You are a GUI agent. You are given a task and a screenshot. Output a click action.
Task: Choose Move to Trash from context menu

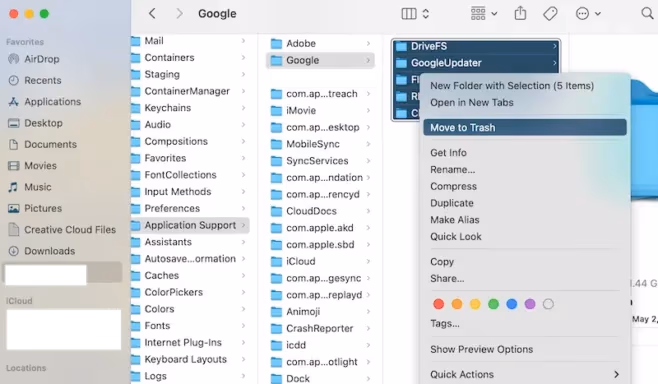coord(525,128)
